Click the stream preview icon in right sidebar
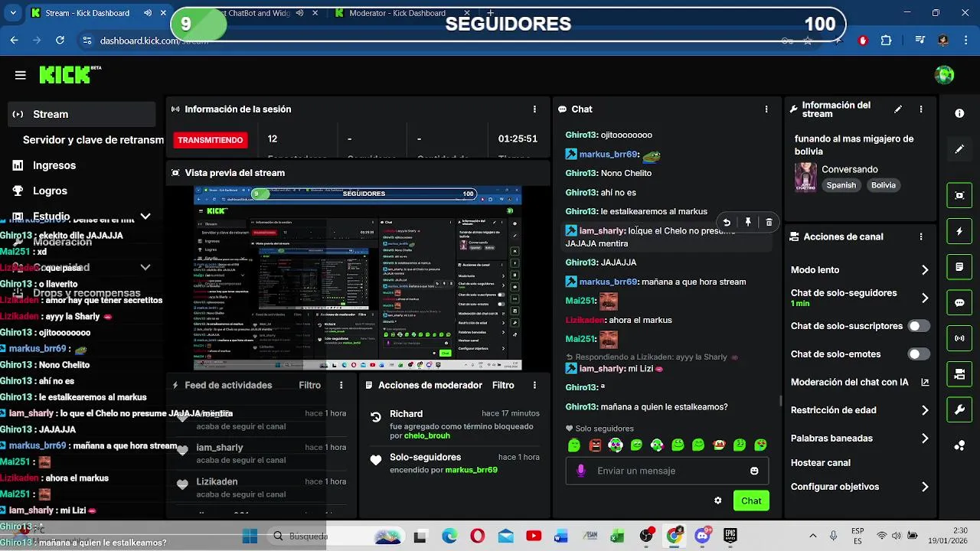The width and height of the screenshot is (980, 551). [959, 195]
